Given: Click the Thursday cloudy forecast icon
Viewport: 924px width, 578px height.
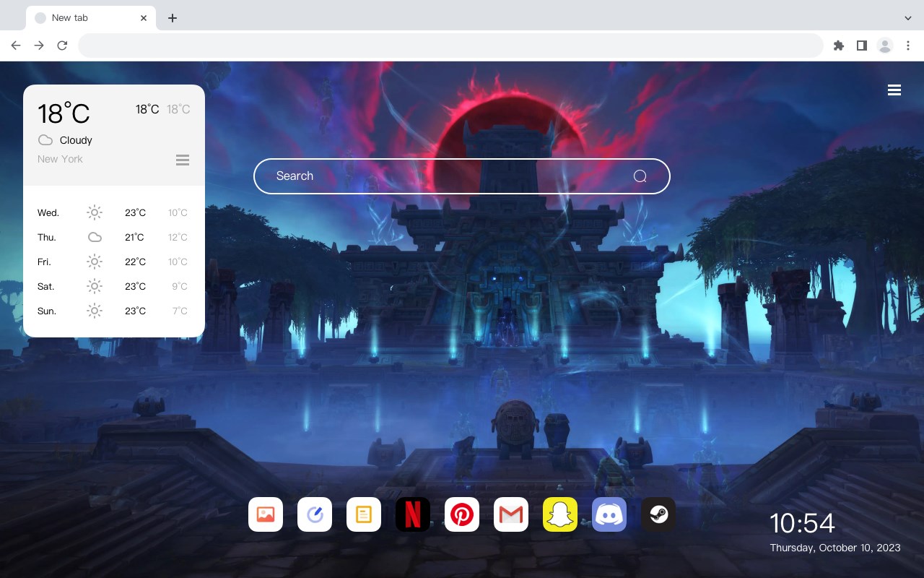Looking at the screenshot, I should click(95, 237).
